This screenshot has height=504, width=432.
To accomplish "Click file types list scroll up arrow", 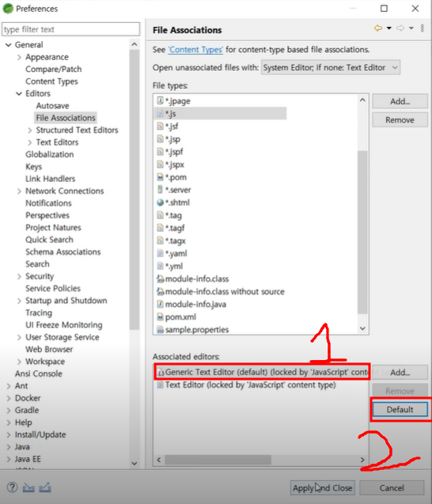I will [x=362, y=100].
